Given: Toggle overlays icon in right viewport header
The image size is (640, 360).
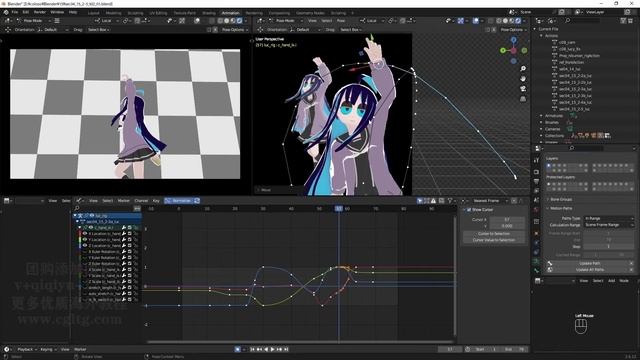Looking at the screenshot, I should click(x=476, y=20).
